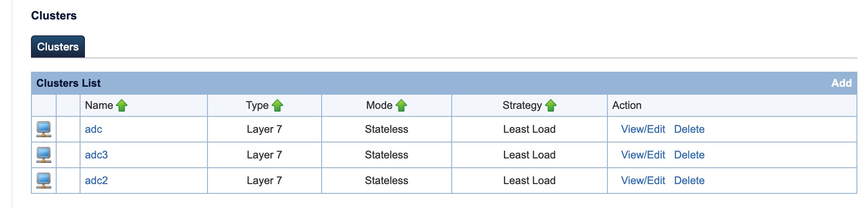Viewport: 868px width, 208px height.
Task: Sort clusters by Mode using green arrow
Action: pos(401,106)
